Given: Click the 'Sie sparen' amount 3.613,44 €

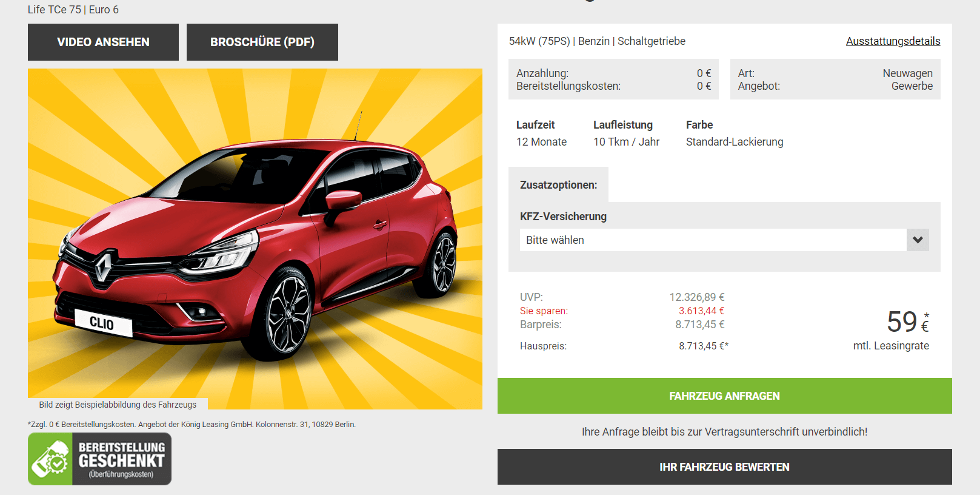Looking at the screenshot, I should (x=701, y=311).
